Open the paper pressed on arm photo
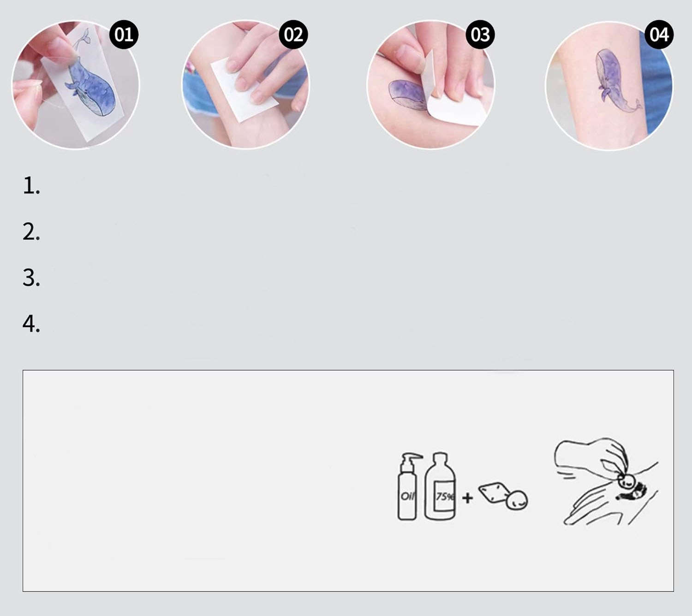Image resolution: width=692 pixels, height=616 pixels. tap(245, 85)
